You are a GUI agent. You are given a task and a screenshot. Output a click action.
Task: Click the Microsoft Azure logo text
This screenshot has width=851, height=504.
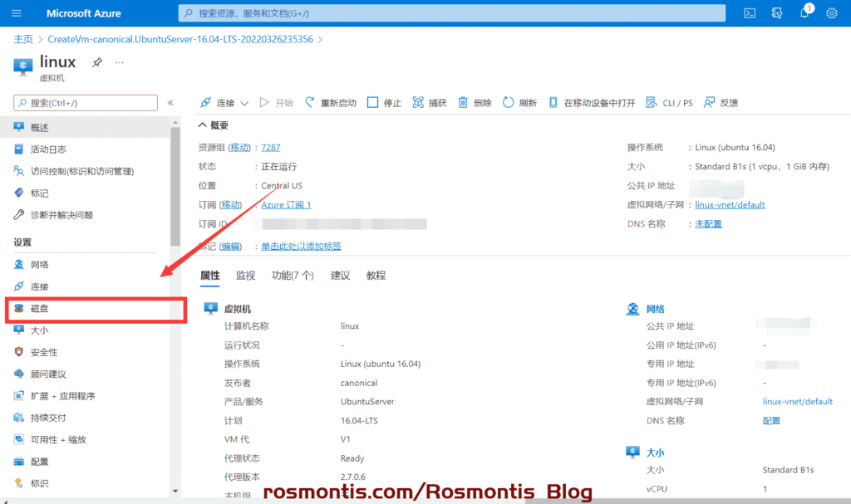(x=84, y=13)
